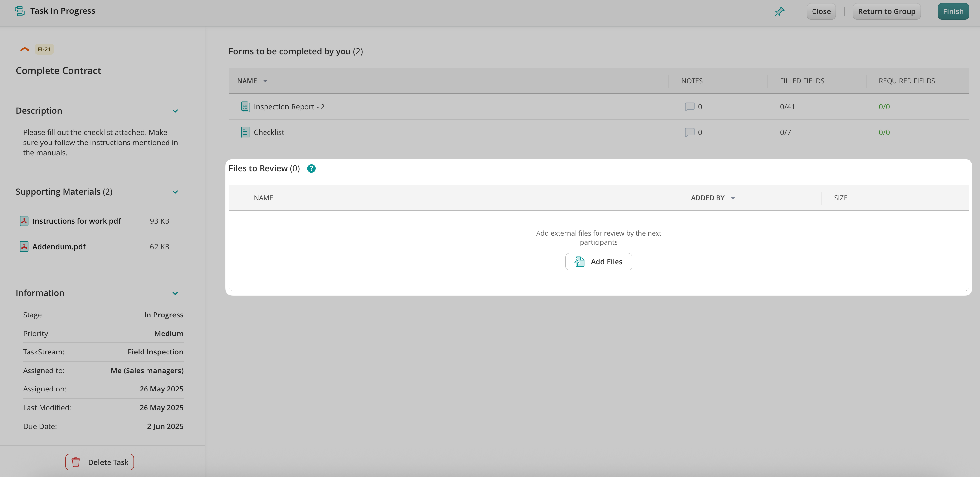Sort forms by the NAME column arrow
980x477 pixels.
pos(265,81)
